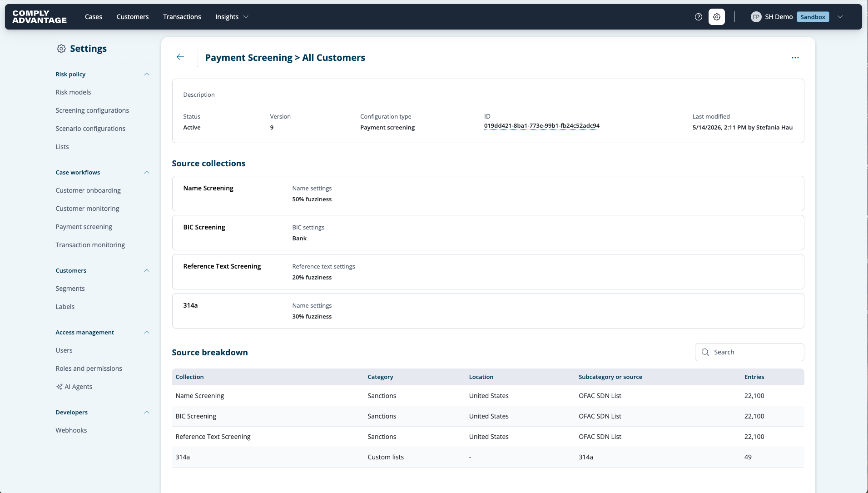Open Payment screening workflow

pos(84,227)
